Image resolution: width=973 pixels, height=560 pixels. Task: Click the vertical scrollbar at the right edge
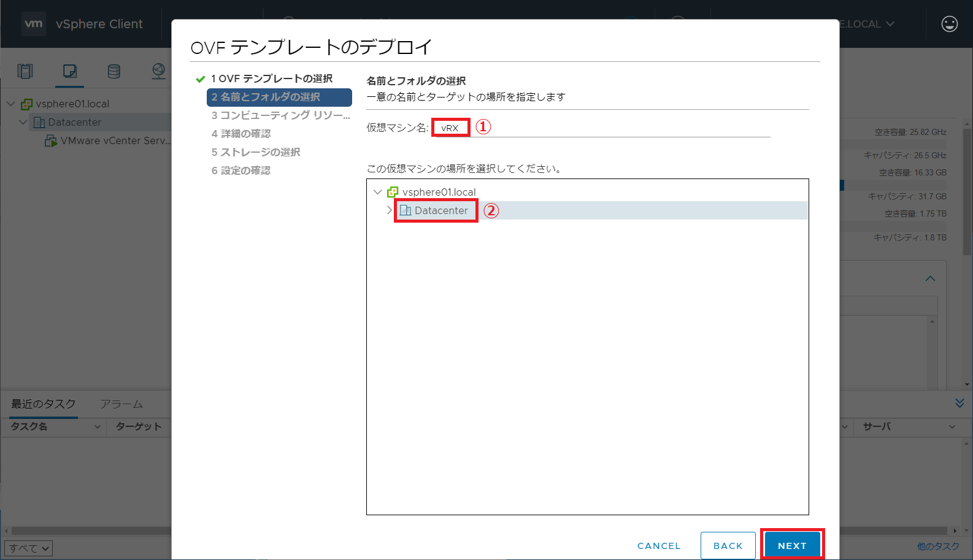[967, 193]
